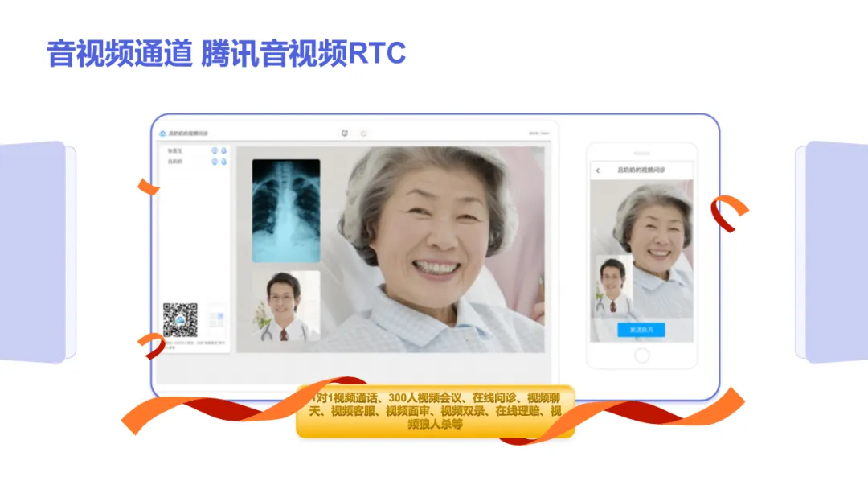Mute 吕奶奶's microphone
The width and height of the screenshot is (868, 485).
coord(223,162)
